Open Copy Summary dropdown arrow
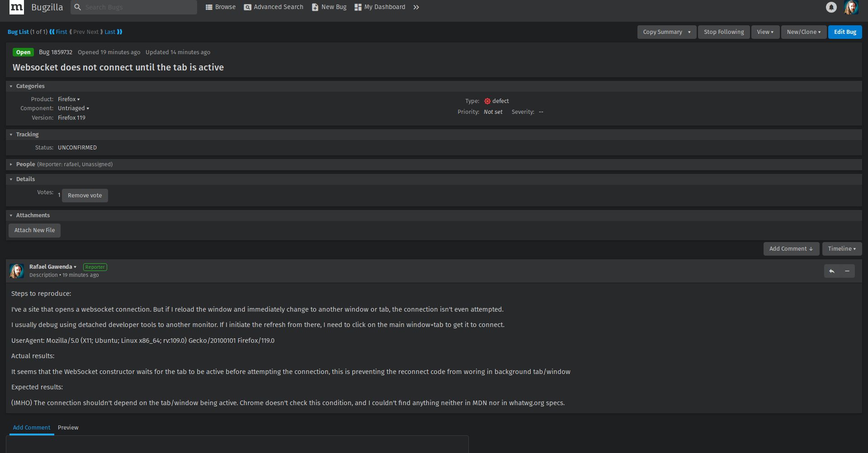Image resolution: width=868 pixels, height=453 pixels. 689,32
